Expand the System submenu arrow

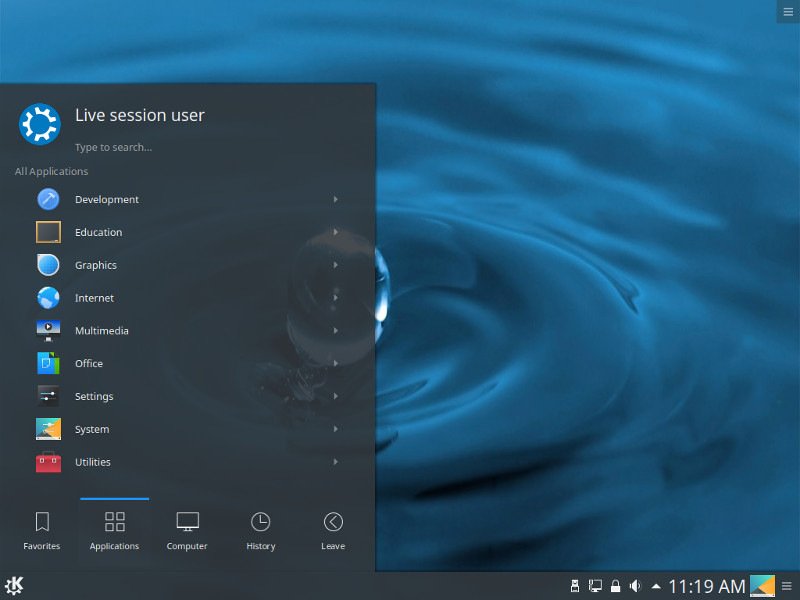pyautogui.click(x=335, y=429)
